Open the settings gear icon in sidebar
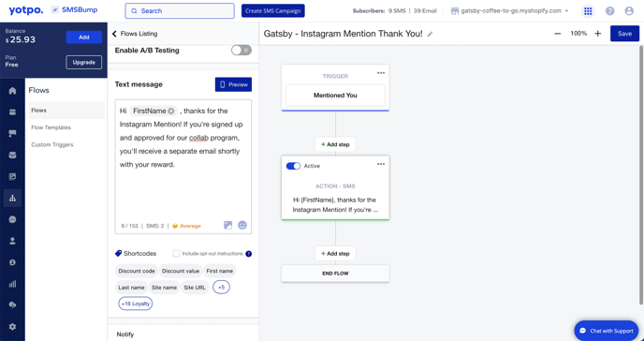 12,327
